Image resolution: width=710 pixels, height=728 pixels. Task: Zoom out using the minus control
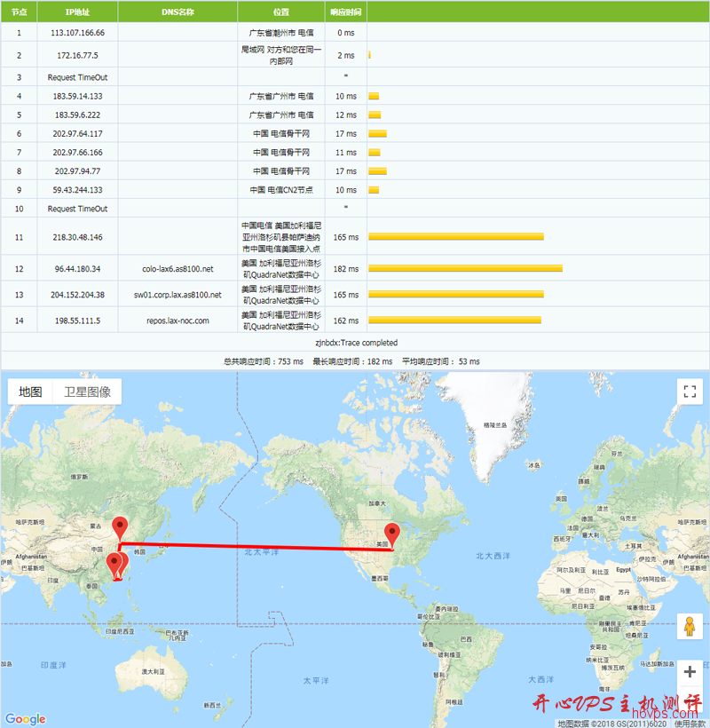click(x=690, y=700)
